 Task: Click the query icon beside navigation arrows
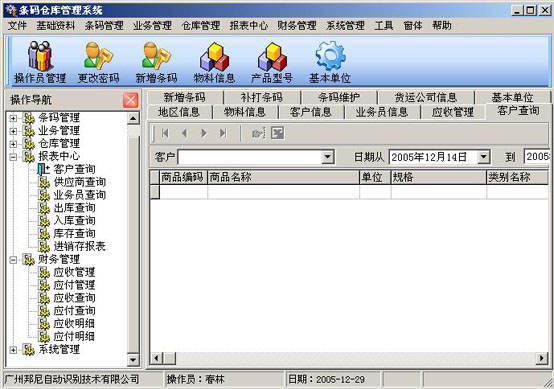coord(258,133)
